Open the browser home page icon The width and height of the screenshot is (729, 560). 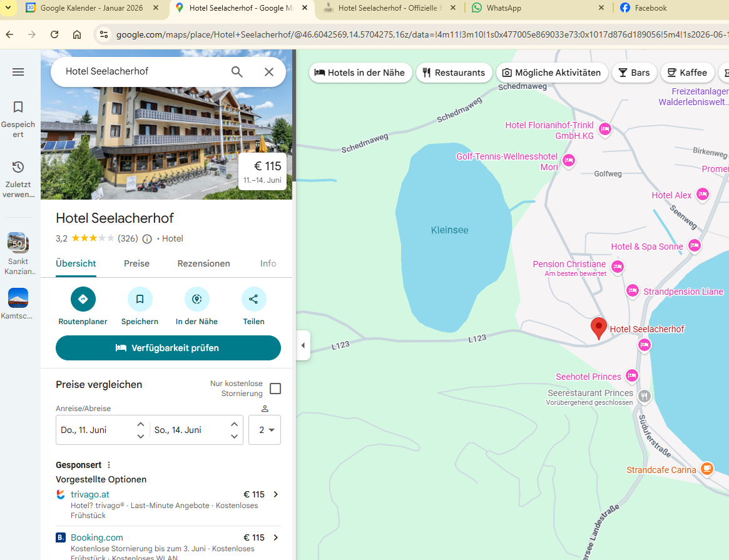pos(77,34)
